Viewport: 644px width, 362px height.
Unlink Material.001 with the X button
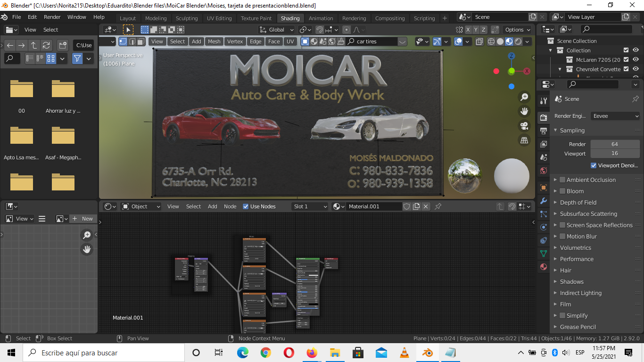(426, 206)
